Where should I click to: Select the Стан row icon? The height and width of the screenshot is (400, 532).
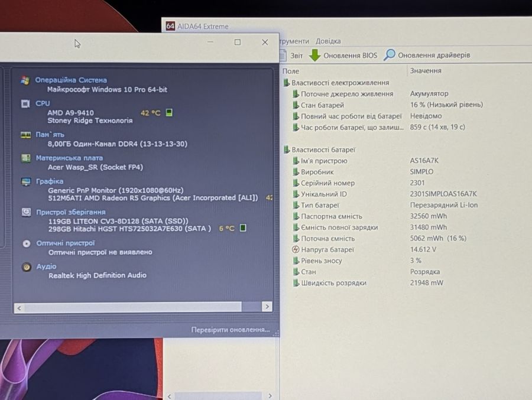296,272
